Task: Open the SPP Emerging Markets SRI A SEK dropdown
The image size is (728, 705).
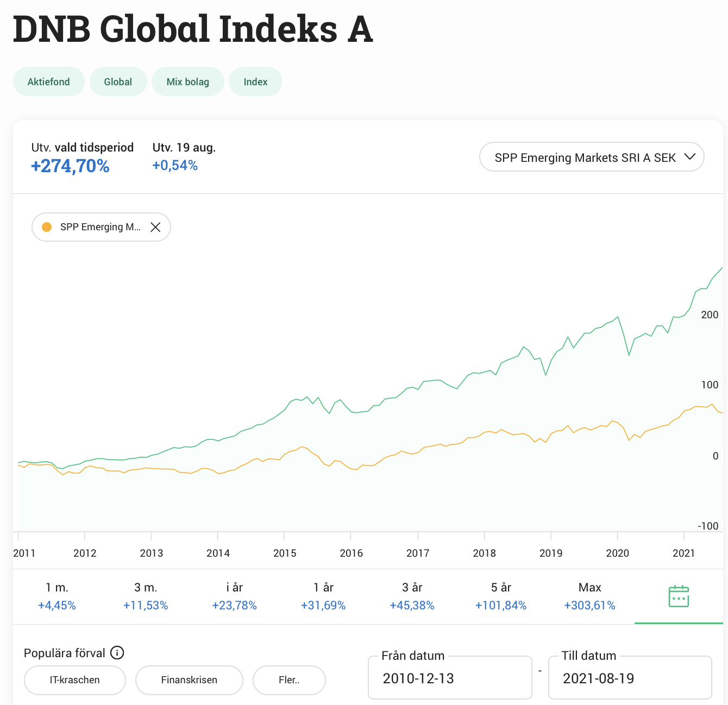Action: (592, 157)
